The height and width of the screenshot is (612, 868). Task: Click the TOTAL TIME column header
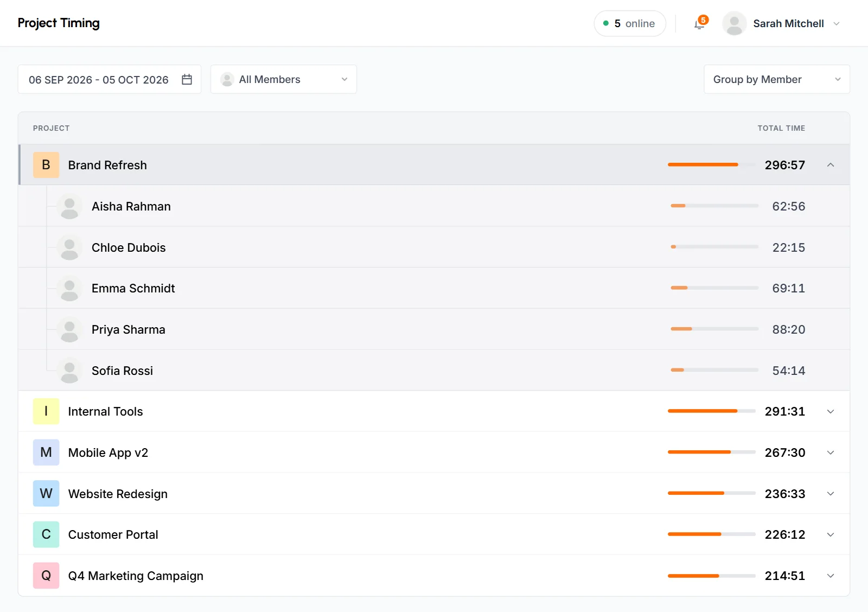click(x=781, y=128)
